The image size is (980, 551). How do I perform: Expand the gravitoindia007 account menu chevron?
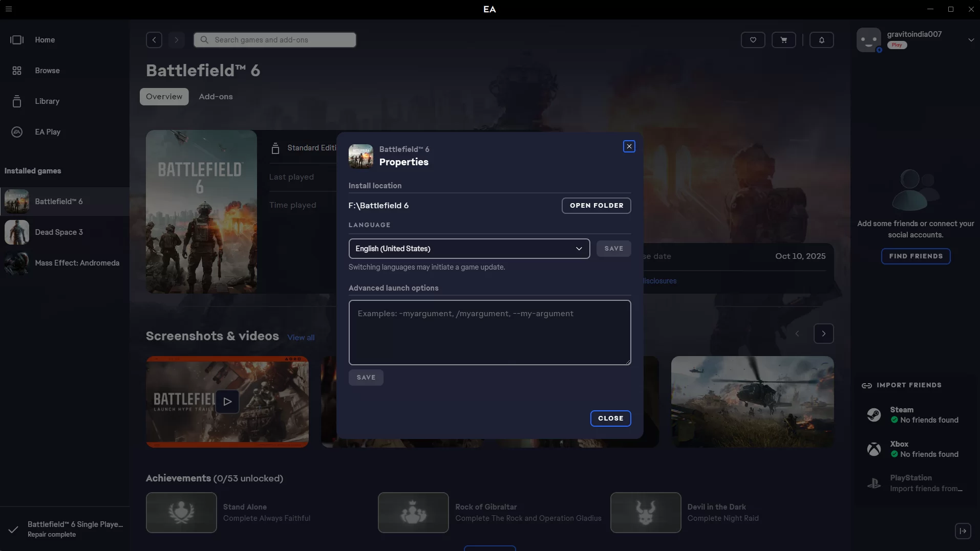(971, 40)
